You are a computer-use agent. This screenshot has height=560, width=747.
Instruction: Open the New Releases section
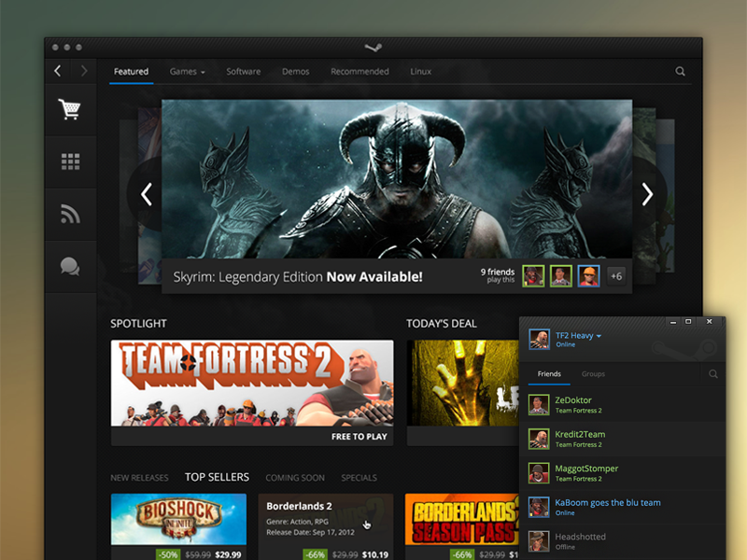140,477
